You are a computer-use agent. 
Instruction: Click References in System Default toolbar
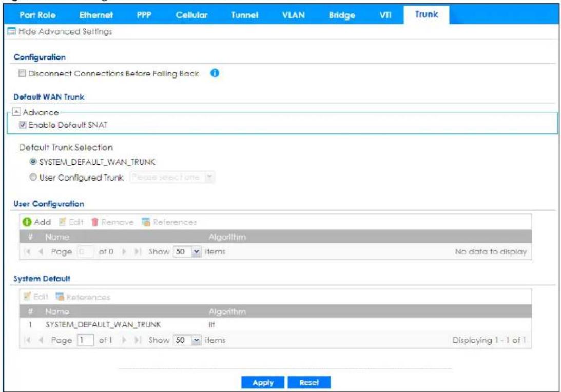pos(83,297)
